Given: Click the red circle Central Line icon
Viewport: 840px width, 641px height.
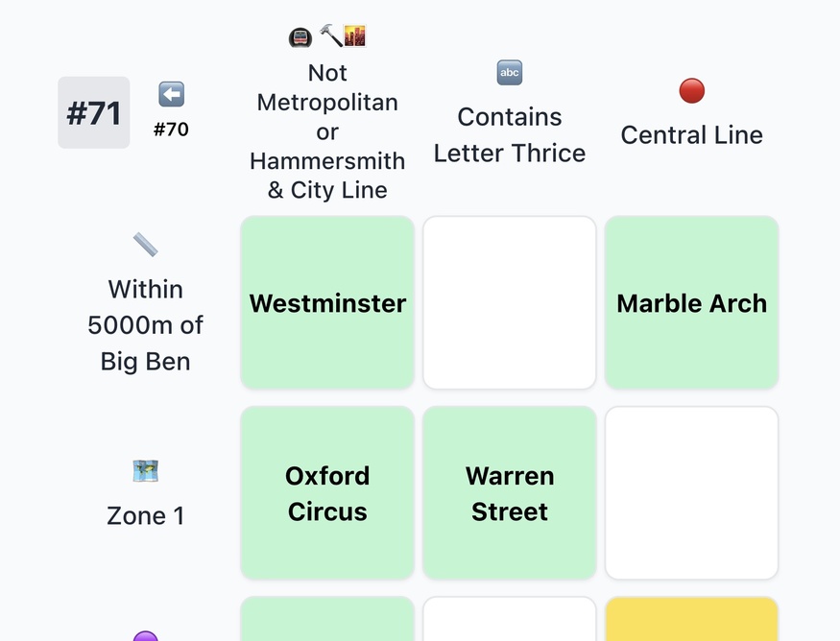Looking at the screenshot, I should click(691, 91).
